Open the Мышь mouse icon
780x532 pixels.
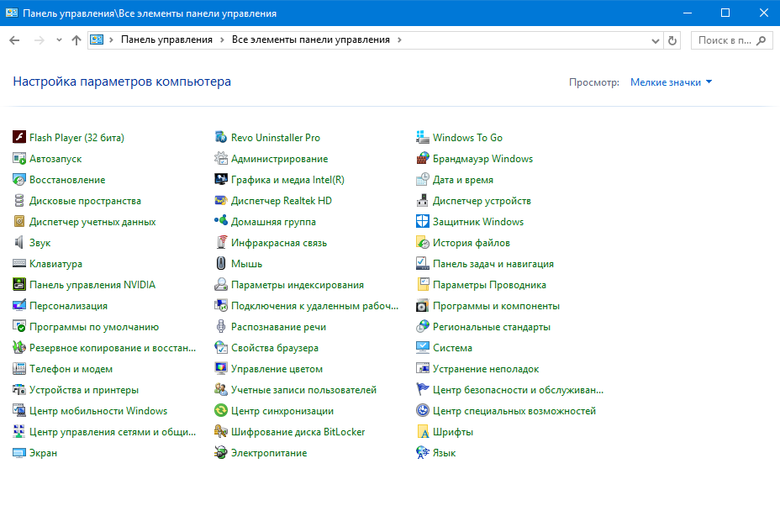[x=221, y=264]
